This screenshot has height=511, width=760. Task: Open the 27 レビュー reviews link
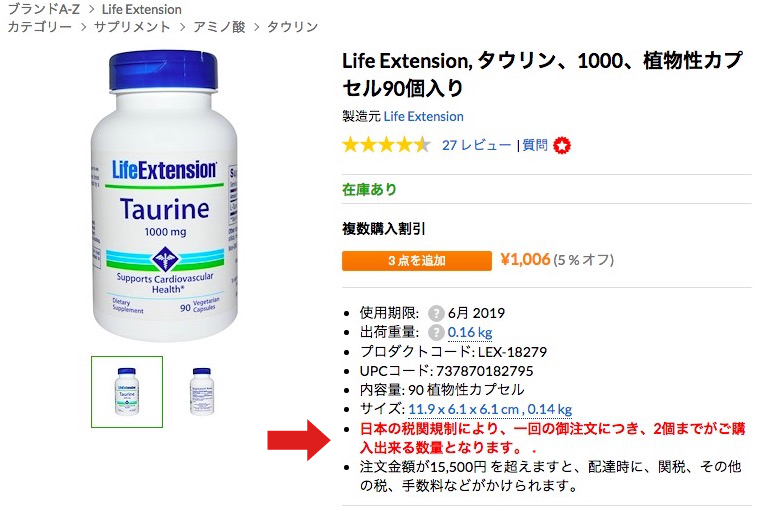tap(476, 145)
